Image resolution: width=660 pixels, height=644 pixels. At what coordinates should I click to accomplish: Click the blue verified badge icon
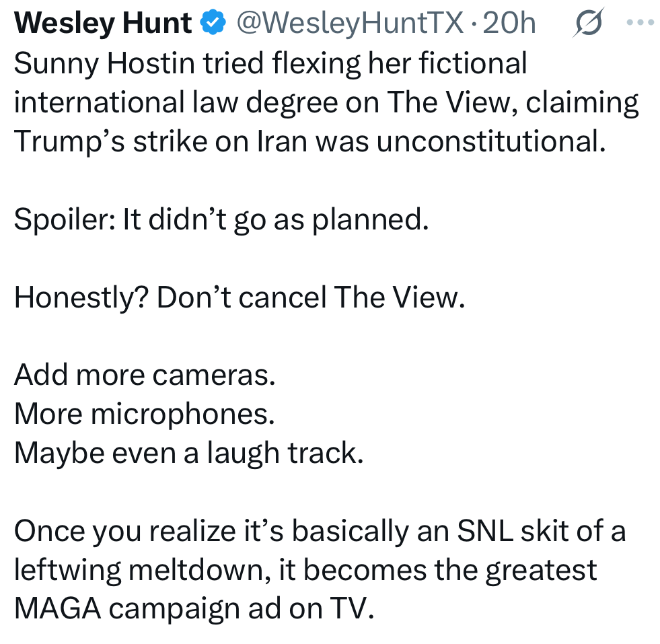(x=214, y=24)
